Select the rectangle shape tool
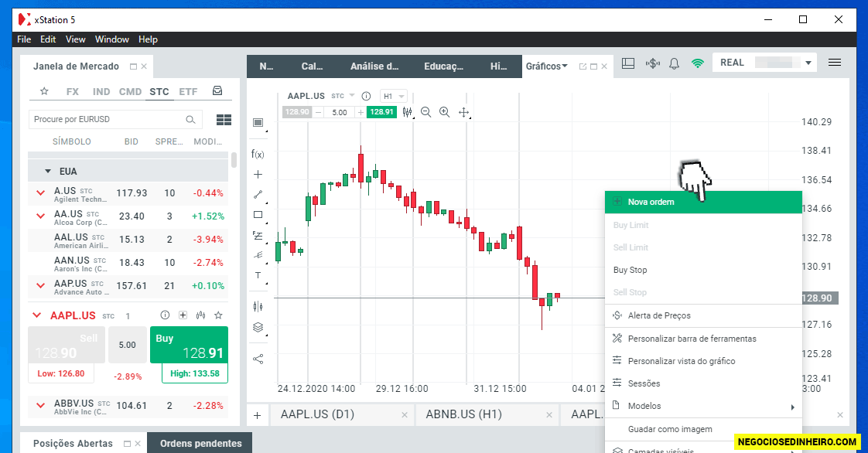The width and height of the screenshot is (868, 453). pos(258,215)
